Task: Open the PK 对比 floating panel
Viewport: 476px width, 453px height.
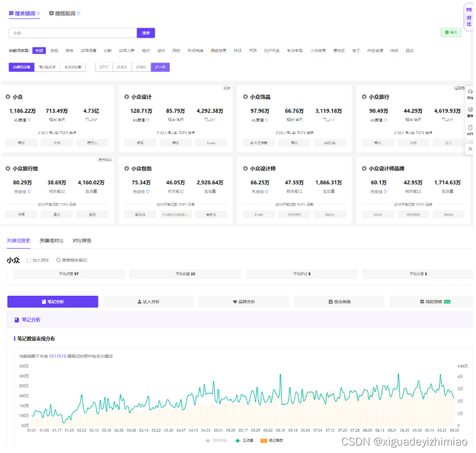Action: [x=469, y=17]
